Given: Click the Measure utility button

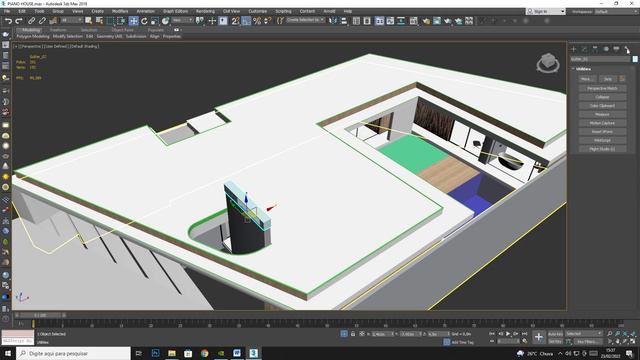Looking at the screenshot, I should tap(602, 114).
